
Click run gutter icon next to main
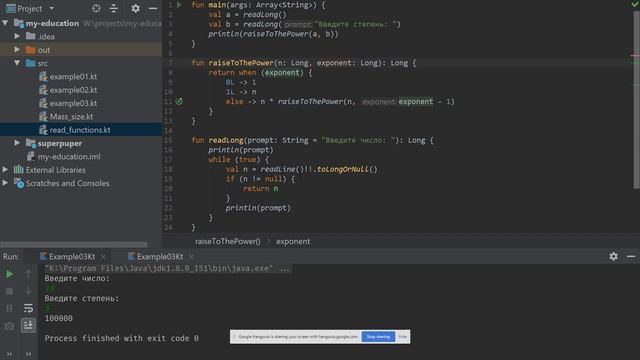(179, 5)
